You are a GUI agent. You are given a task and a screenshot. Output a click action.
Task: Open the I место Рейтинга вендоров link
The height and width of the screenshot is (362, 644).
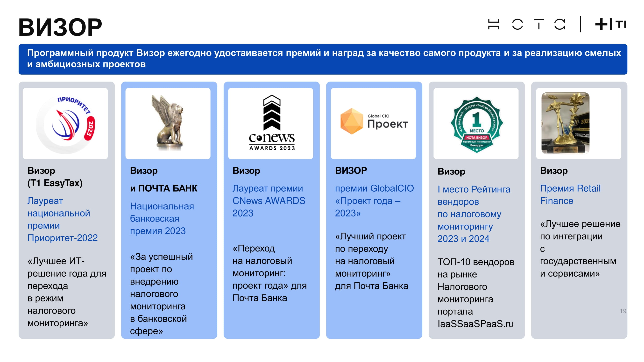click(474, 214)
